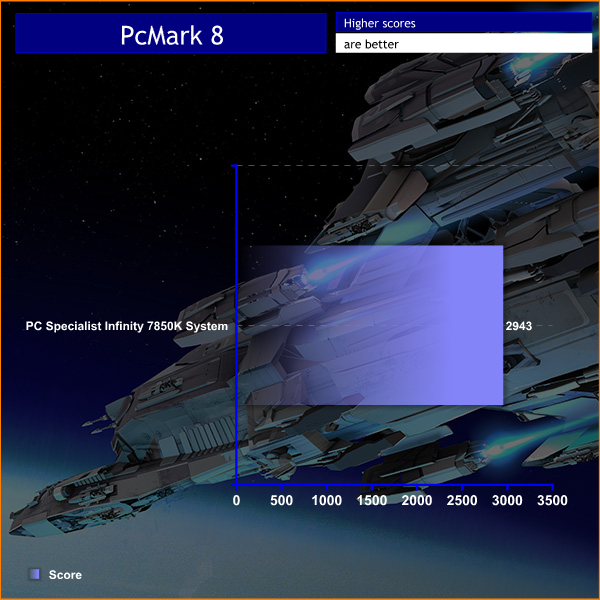Viewport: 600px width, 600px height.
Task: Select the PC Specialist Infinity 7850K System label
Action: (127, 326)
